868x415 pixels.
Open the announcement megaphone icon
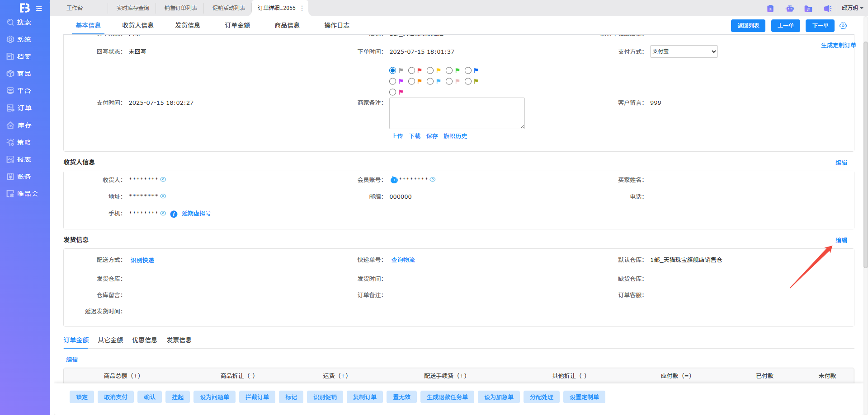point(827,9)
